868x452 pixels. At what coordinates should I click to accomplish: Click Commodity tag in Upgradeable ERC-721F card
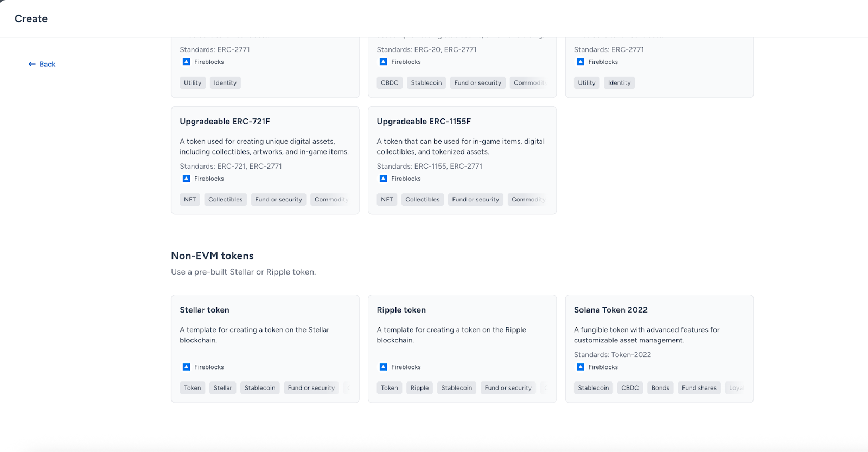click(331, 199)
